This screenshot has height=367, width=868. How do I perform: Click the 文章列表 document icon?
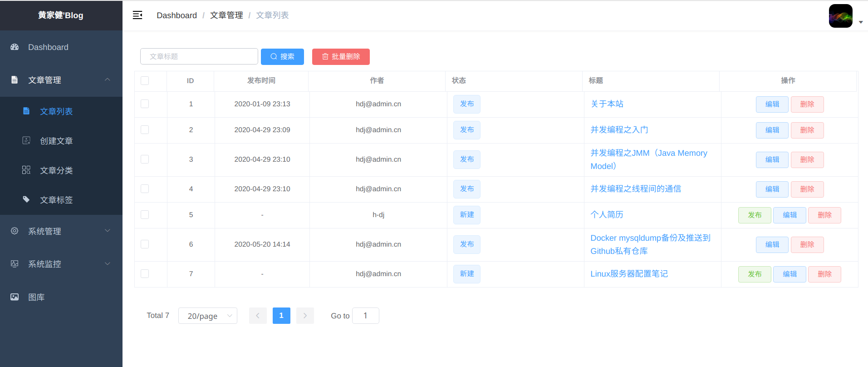[26, 111]
